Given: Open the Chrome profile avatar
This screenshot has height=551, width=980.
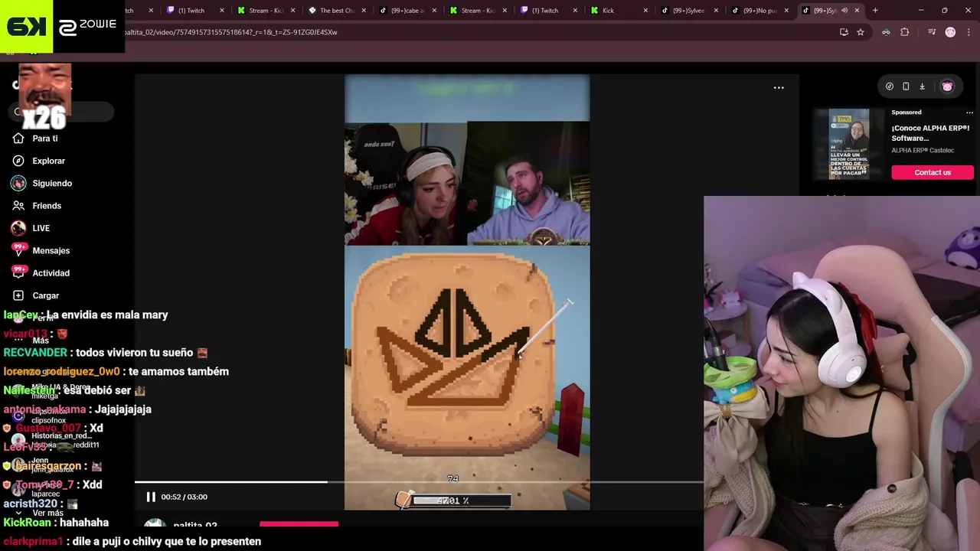Looking at the screenshot, I should pyautogui.click(x=950, y=32).
